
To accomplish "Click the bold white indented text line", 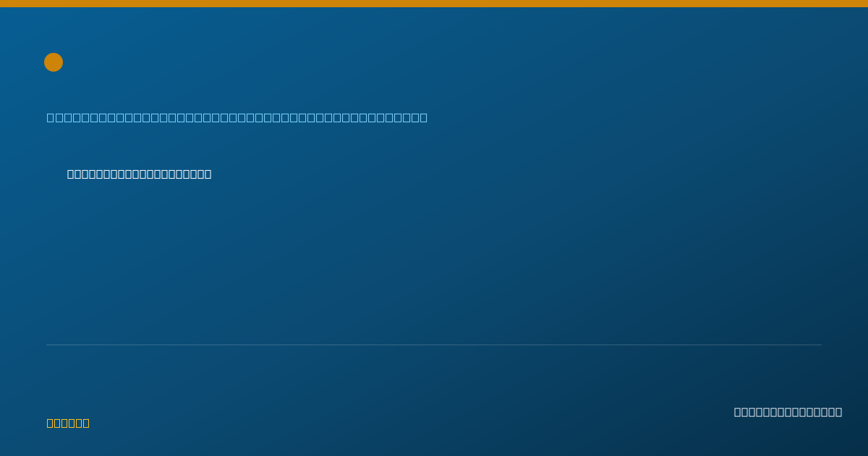I will (140, 174).
